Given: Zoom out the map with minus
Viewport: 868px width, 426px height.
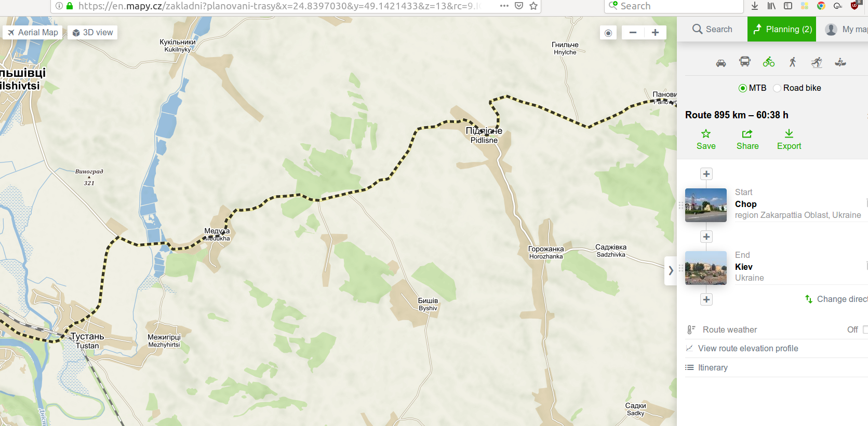Looking at the screenshot, I should [633, 32].
